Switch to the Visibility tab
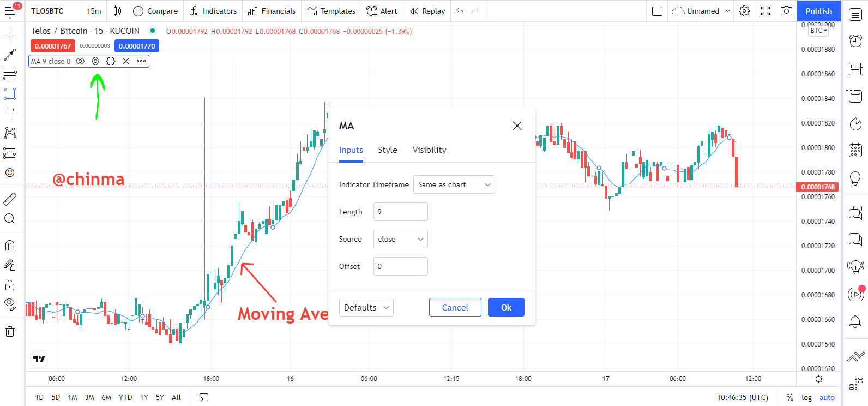The width and height of the screenshot is (868, 406). pyautogui.click(x=429, y=150)
